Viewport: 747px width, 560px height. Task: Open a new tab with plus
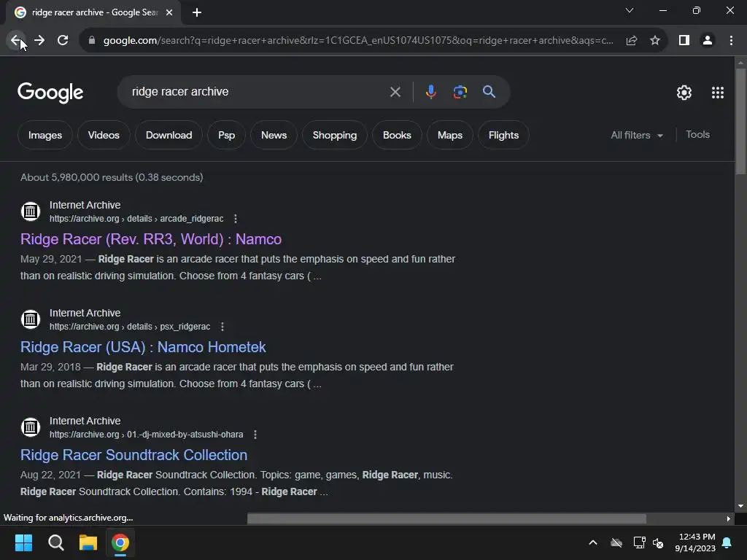(197, 12)
